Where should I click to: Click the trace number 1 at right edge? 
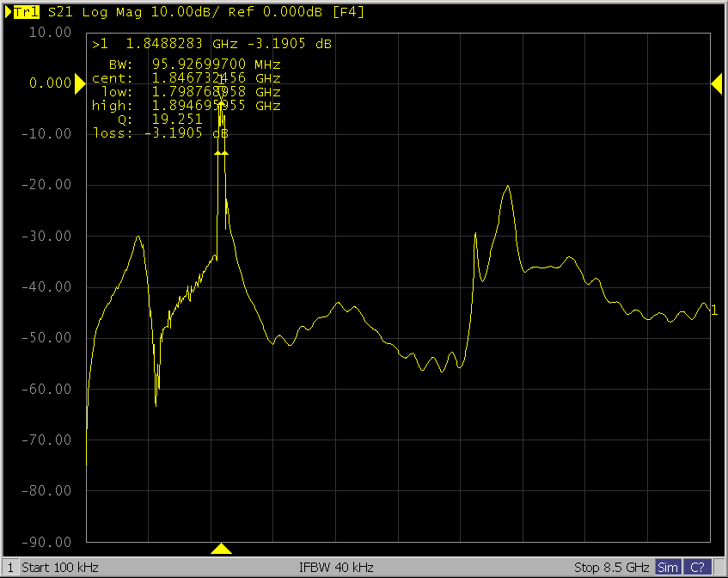click(x=714, y=311)
